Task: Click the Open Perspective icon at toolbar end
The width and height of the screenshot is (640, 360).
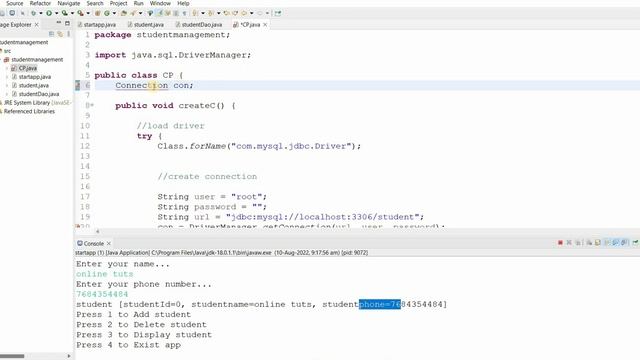Action: pos(278,13)
